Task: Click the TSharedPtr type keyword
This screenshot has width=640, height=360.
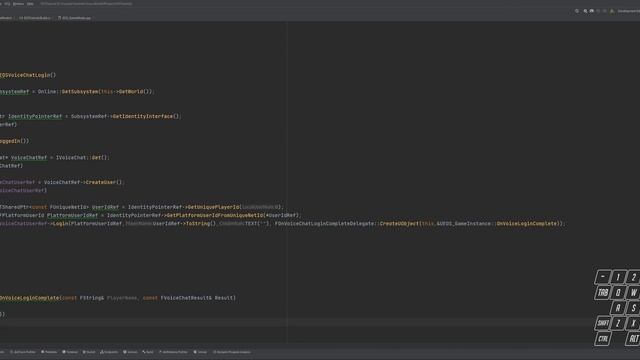Action: point(14,207)
